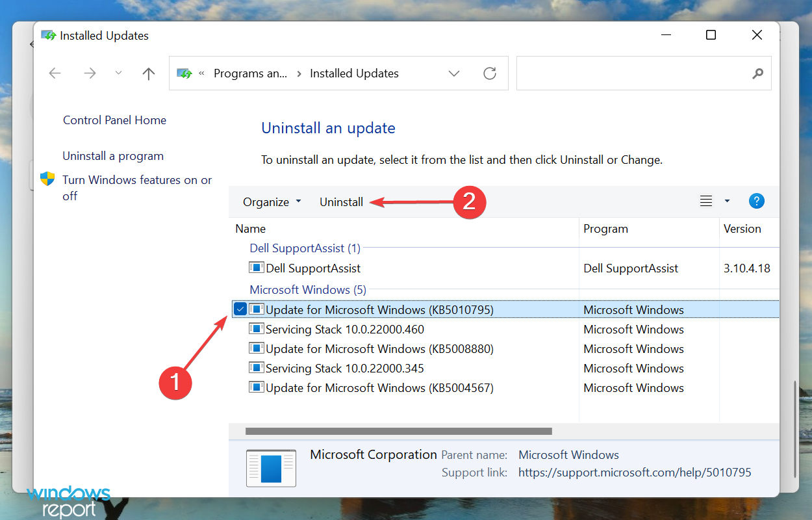The width and height of the screenshot is (812, 520).
Task: Open the Control Panel Home link
Action: point(114,120)
